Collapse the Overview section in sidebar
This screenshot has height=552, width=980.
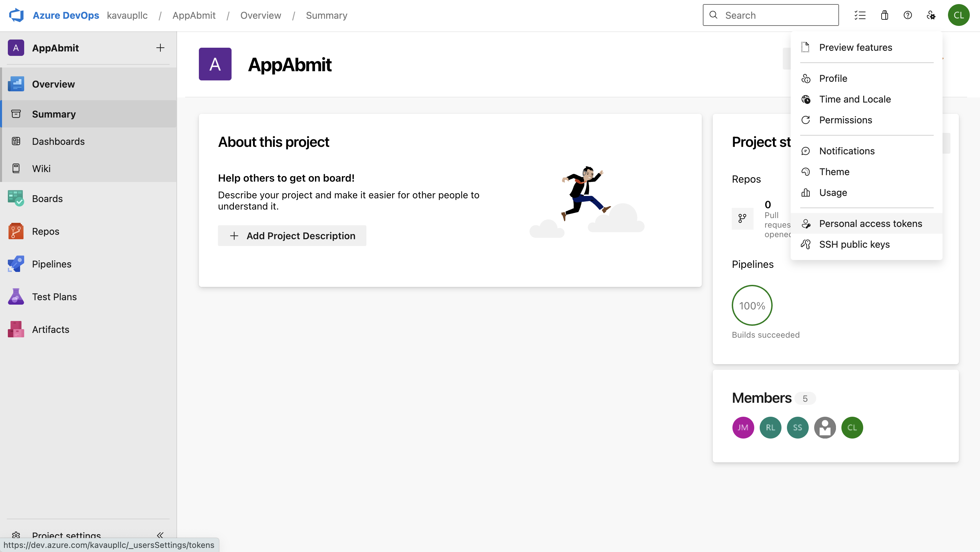click(53, 84)
